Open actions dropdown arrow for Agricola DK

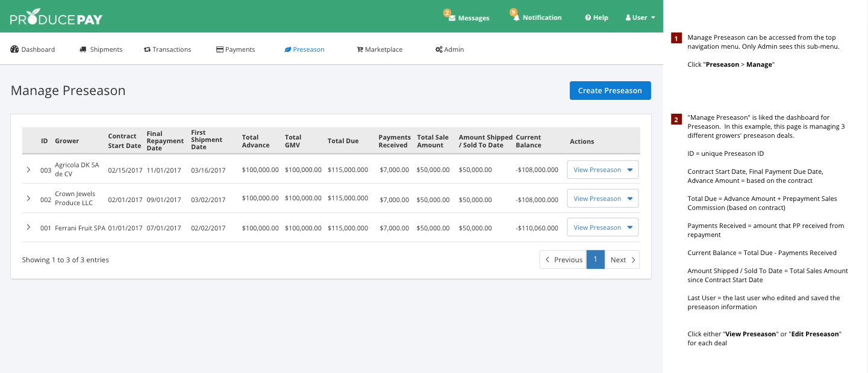[x=630, y=170]
